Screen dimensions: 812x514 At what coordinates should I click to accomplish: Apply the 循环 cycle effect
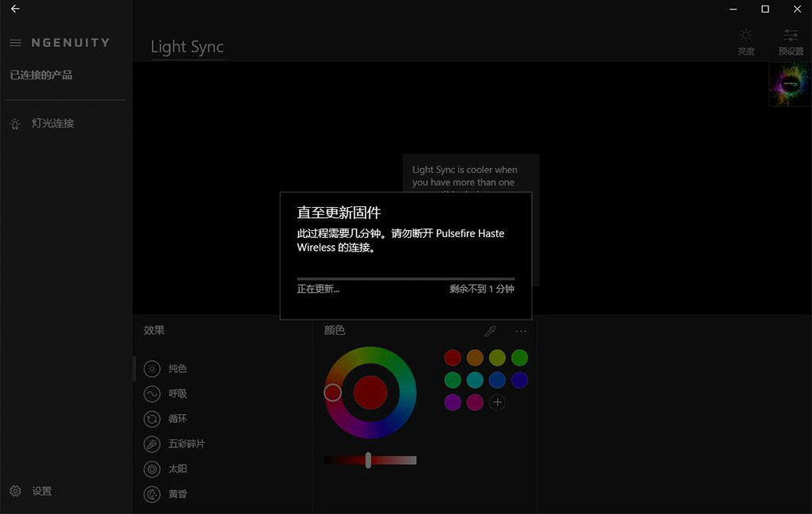click(165, 419)
